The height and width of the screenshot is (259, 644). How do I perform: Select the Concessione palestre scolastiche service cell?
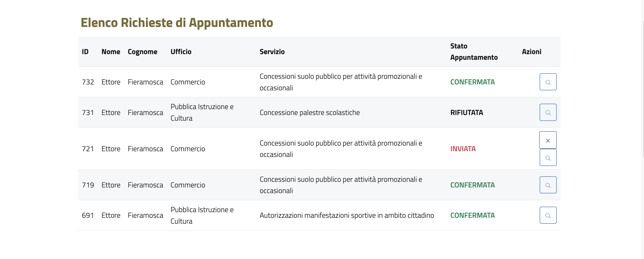point(310,113)
